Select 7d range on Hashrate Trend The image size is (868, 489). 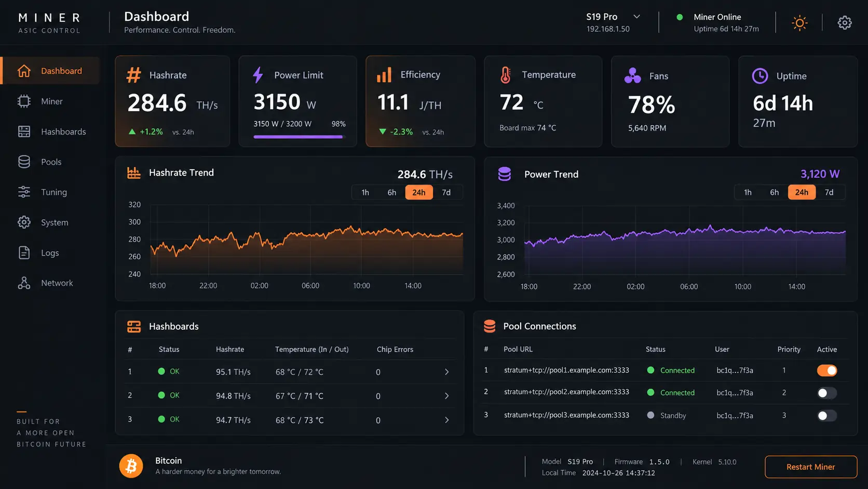point(446,192)
